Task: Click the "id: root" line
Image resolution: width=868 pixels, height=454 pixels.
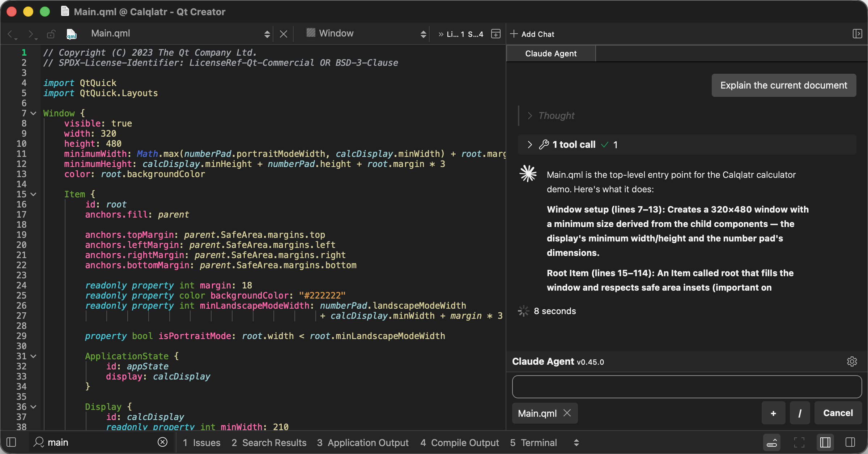Action: pyautogui.click(x=106, y=204)
